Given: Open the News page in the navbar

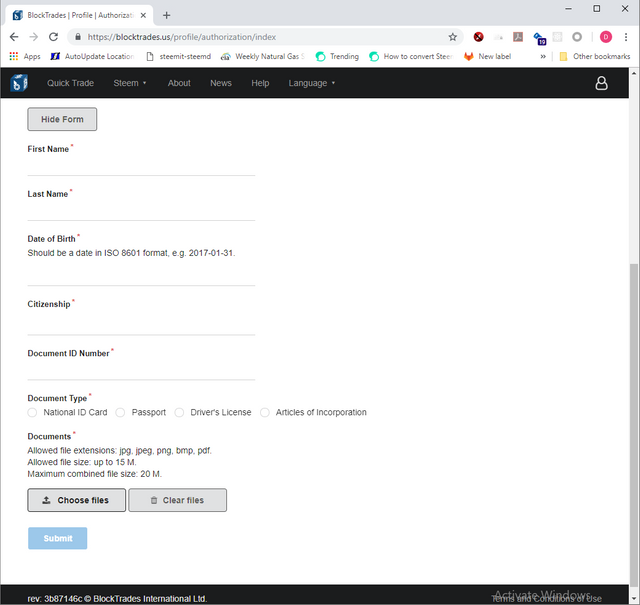Looking at the screenshot, I should click(221, 83).
